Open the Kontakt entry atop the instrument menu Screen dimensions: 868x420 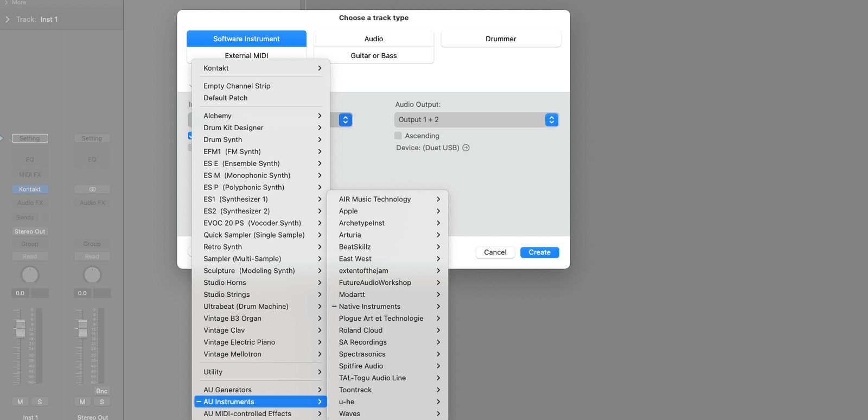tap(260, 68)
